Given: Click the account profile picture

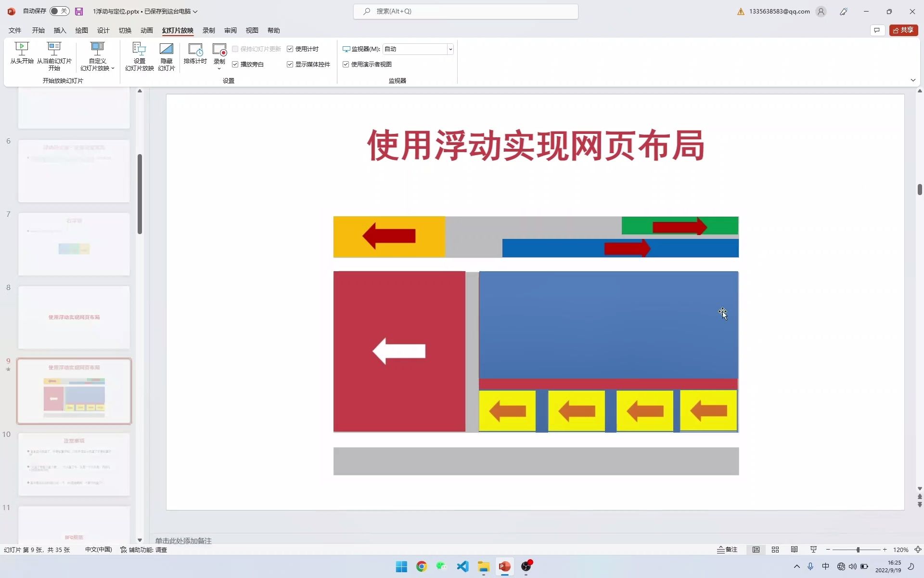Looking at the screenshot, I should [821, 12].
